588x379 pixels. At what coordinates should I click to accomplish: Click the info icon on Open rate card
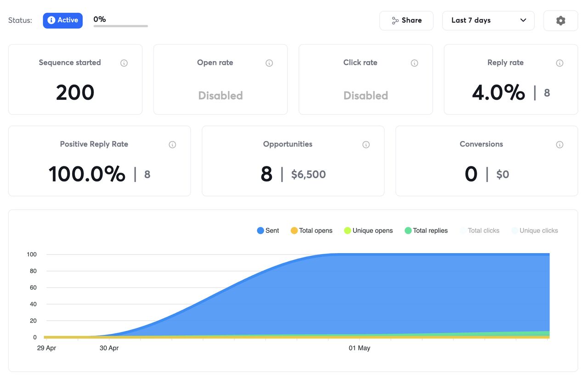269,63
